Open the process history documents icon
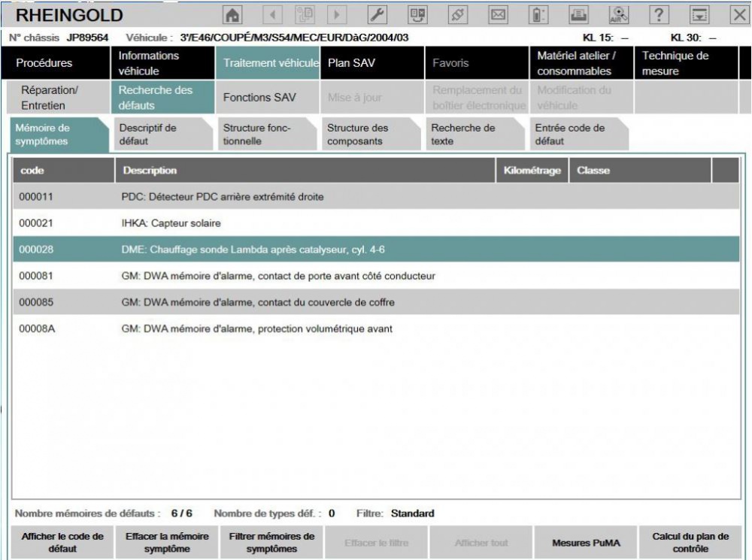The width and height of the screenshot is (752, 560). (305, 15)
